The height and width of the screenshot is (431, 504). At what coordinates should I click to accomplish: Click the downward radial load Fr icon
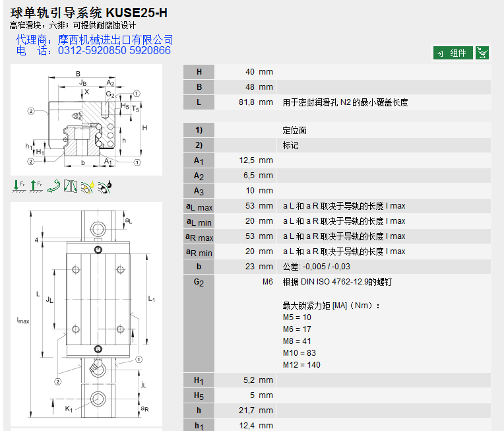(18, 187)
